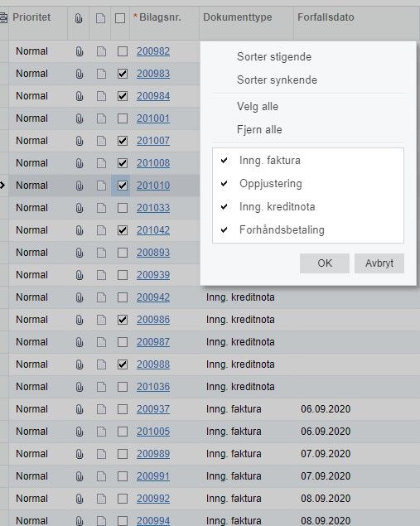Viewport: 420px width, 526px height.
Task: Click document icon in row 201036
Action: (x=101, y=387)
